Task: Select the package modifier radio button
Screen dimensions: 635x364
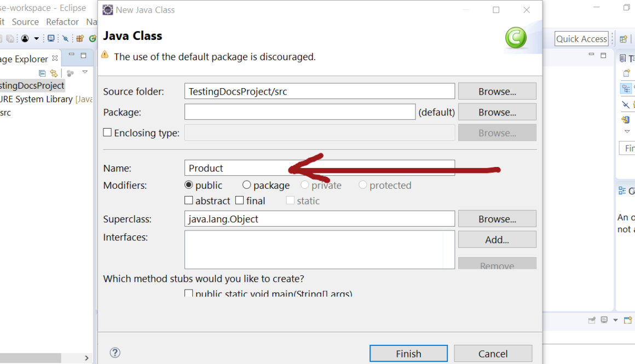Action: point(247,185)
